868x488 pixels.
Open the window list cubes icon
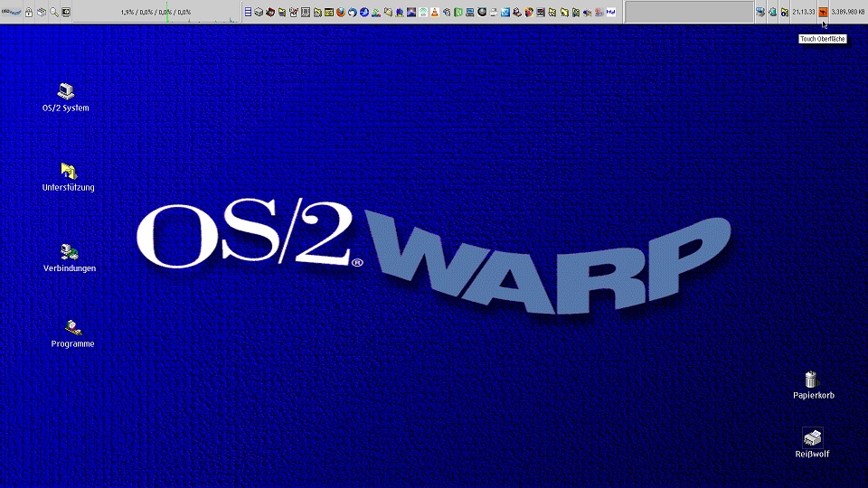42,12
